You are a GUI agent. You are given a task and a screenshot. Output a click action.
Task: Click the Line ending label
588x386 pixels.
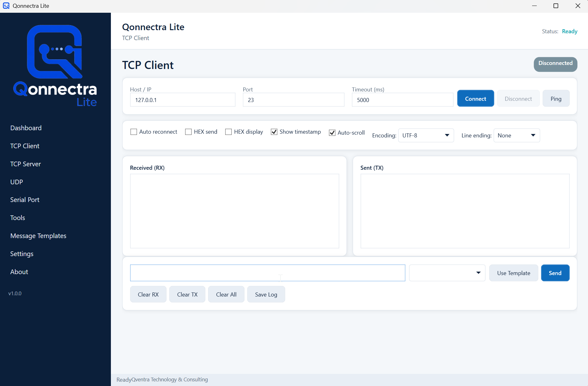[476, 136]
